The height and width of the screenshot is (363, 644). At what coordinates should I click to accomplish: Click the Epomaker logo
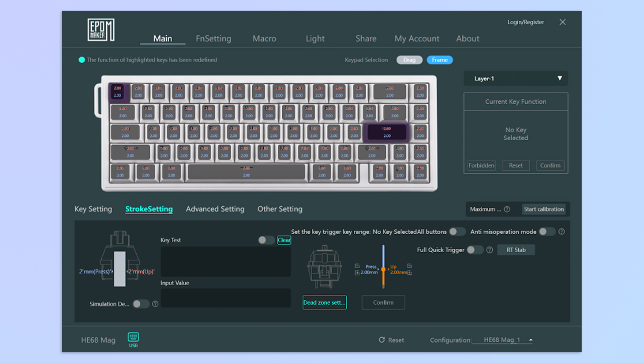101,30
